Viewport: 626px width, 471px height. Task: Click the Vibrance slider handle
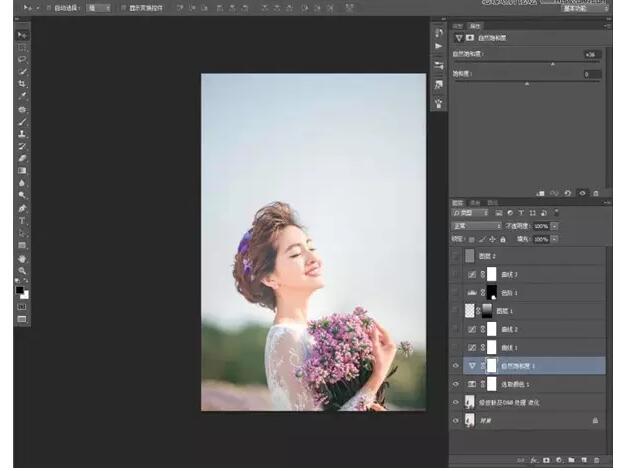point(553,63)
